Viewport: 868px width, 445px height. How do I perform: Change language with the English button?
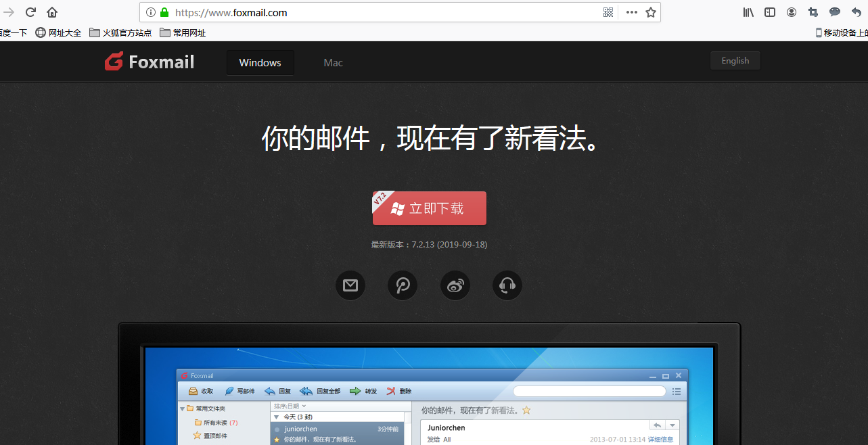point(735,60)
